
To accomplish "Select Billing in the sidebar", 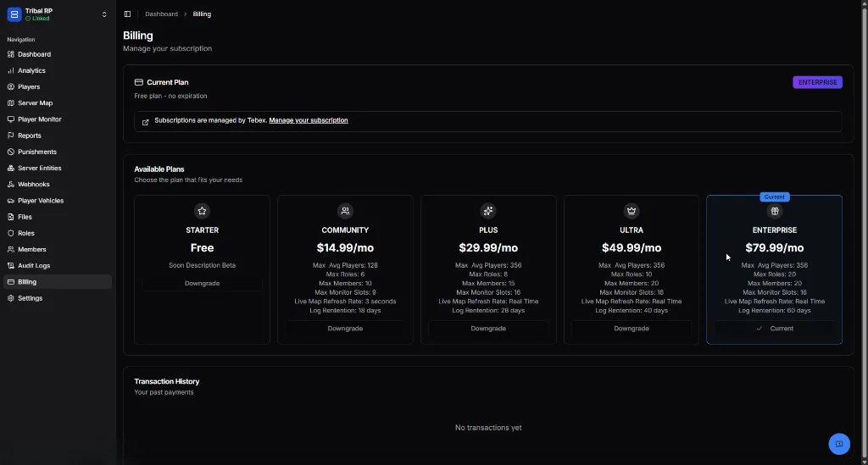I will pos(58,282).
